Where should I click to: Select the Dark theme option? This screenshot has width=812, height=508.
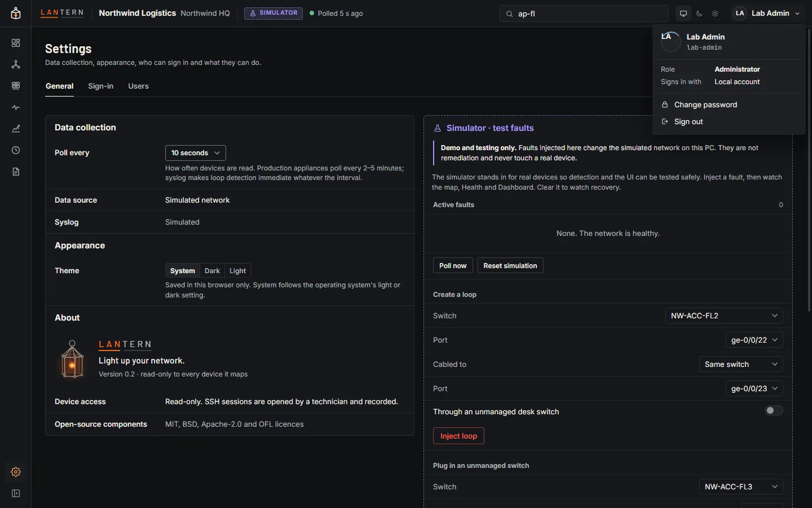(212, 271)
